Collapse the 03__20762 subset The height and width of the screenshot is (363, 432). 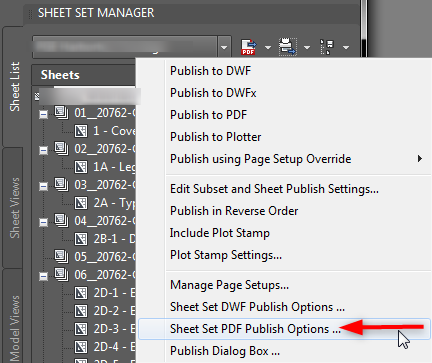[43, 186]
